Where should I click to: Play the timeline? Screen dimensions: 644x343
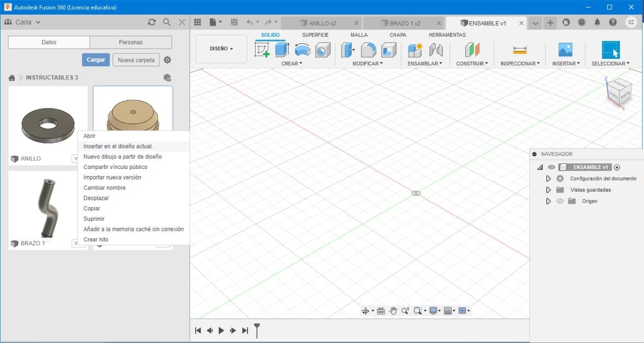(x=221, y=330)
